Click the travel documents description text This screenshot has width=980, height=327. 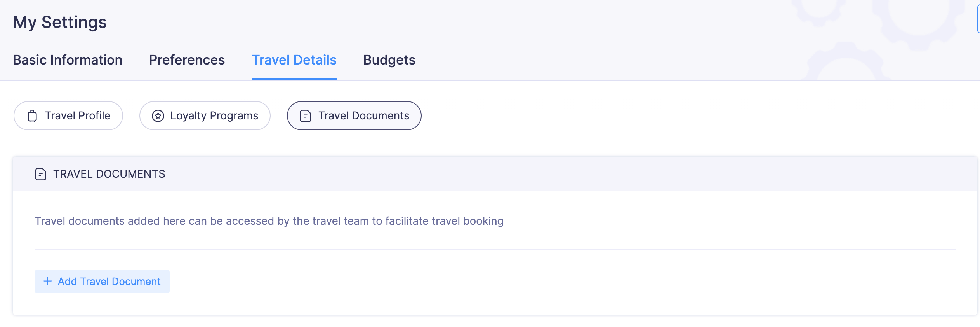click(269, 221)
